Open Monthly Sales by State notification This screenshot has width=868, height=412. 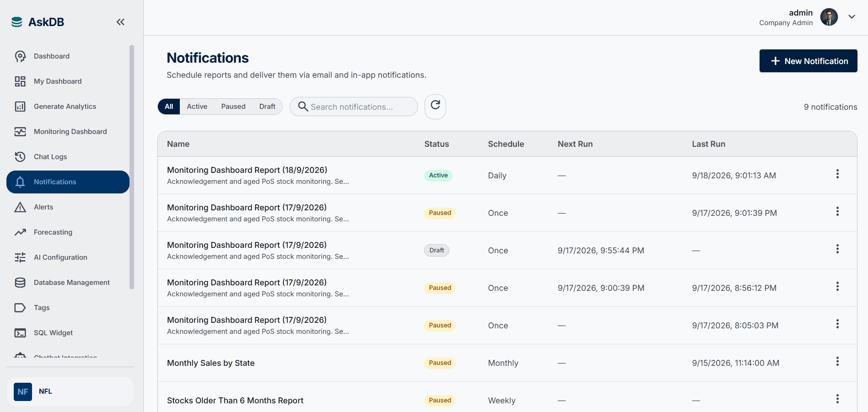210,363
